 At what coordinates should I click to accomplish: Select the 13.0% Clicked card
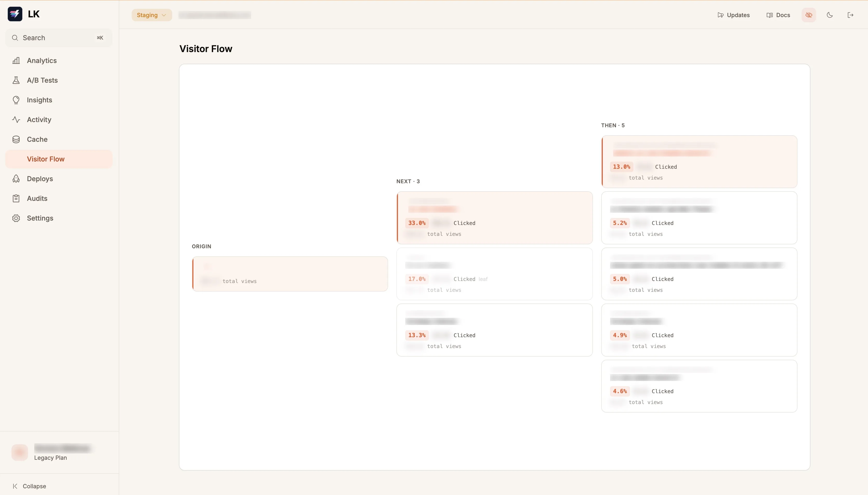tap(699, 162)
